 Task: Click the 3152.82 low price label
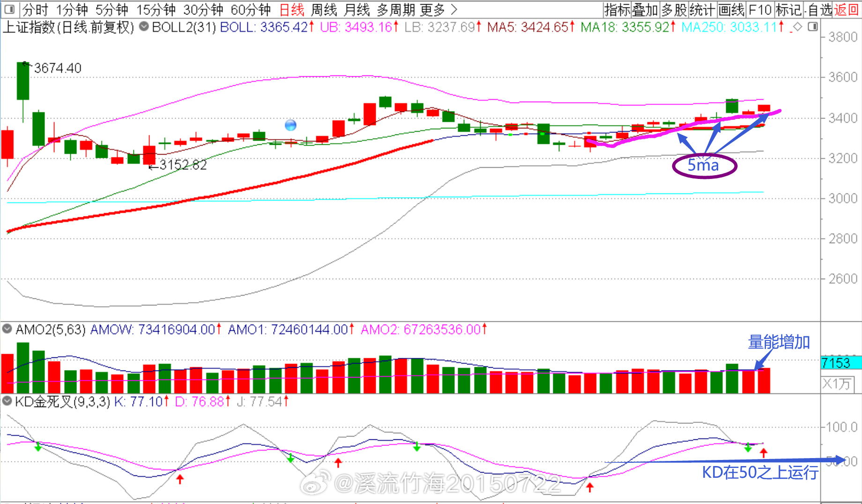[183, 165]
